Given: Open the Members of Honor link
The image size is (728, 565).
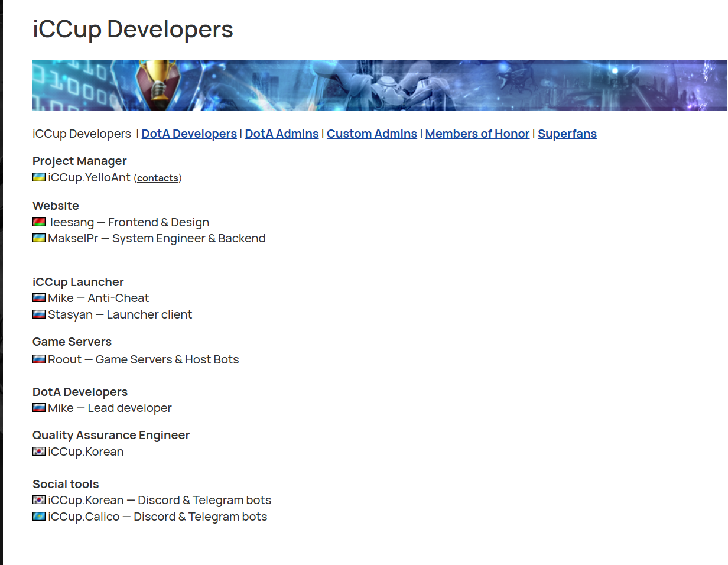Looking at the screenshot, I should point(477,134).
